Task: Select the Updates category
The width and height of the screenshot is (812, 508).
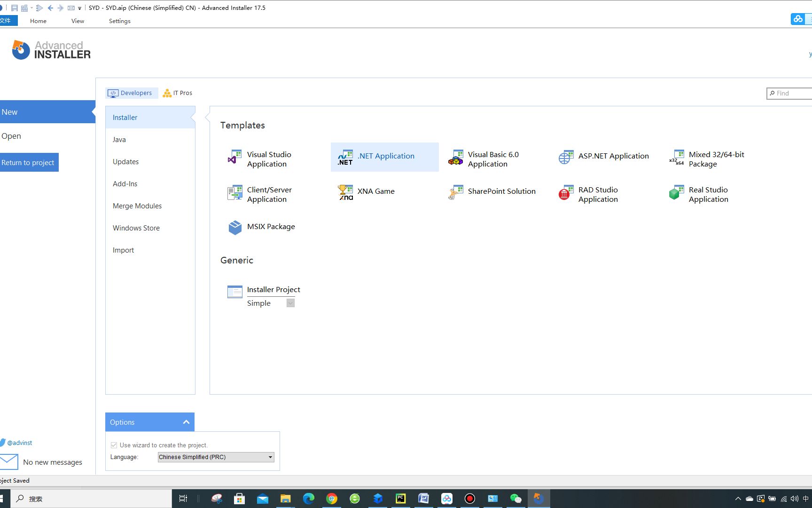Action: coord(150,161)
